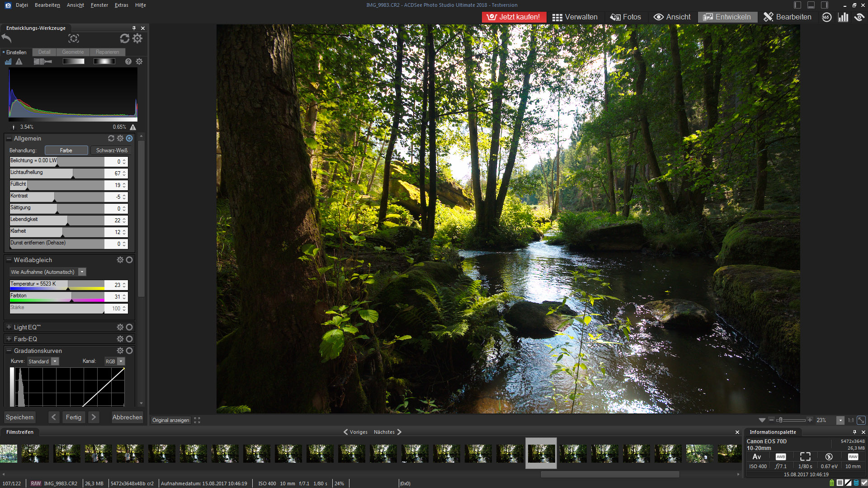
Task: Open the help question mark icon
Action: click(128, 61)
